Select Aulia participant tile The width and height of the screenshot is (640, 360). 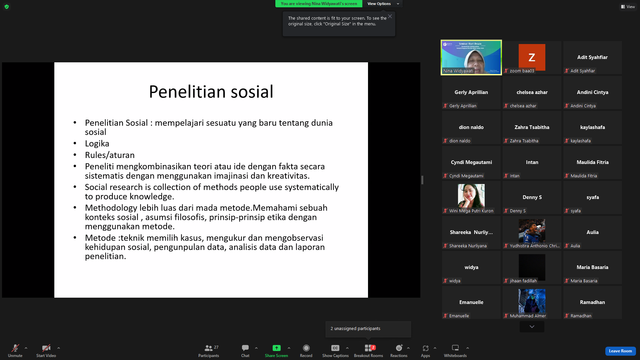[x=592, y=233]
